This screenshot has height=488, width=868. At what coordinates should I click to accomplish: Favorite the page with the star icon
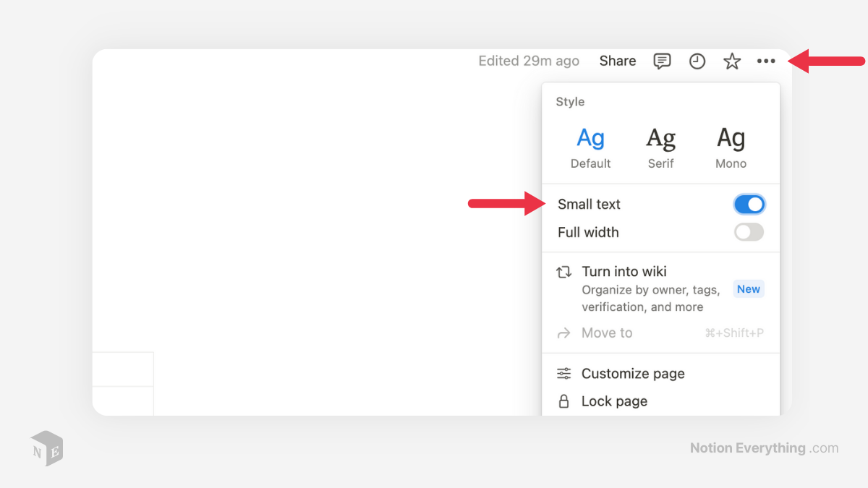tap(732, 61)
